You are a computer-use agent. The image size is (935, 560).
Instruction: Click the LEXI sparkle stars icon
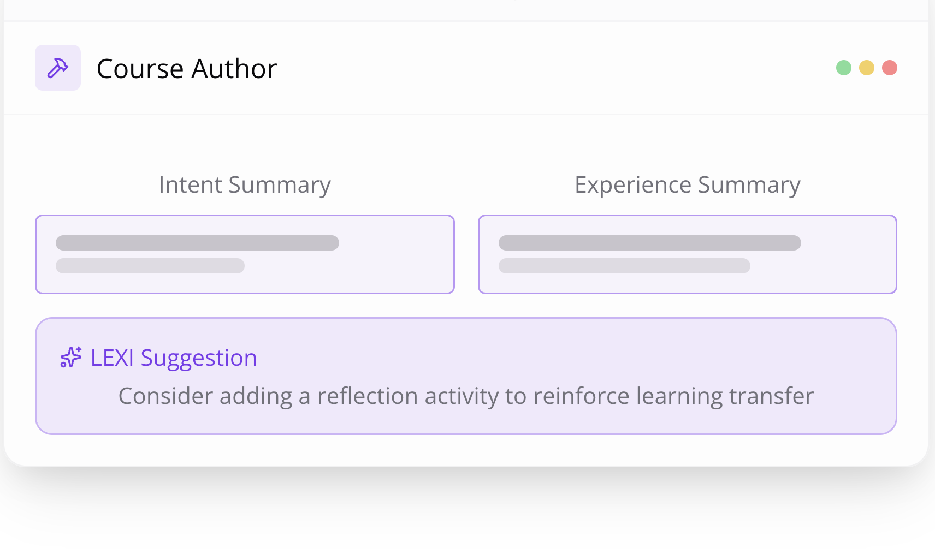click(71, 358)
